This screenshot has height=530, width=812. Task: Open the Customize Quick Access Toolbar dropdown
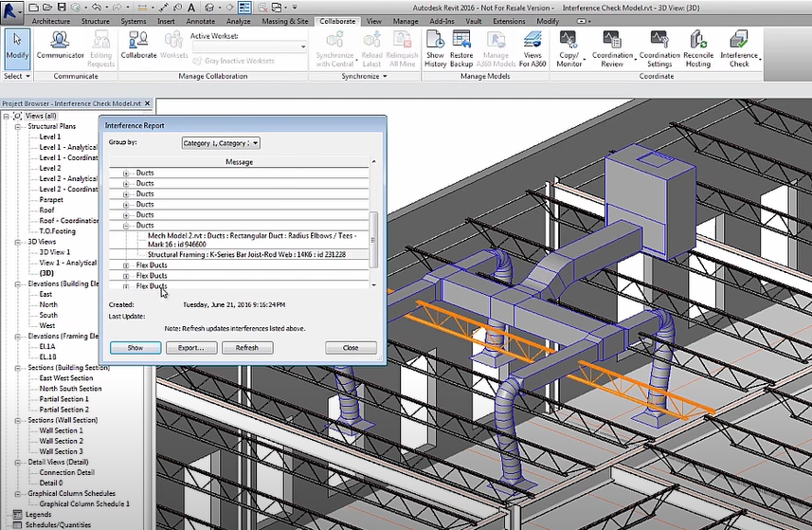click(295, 8)
